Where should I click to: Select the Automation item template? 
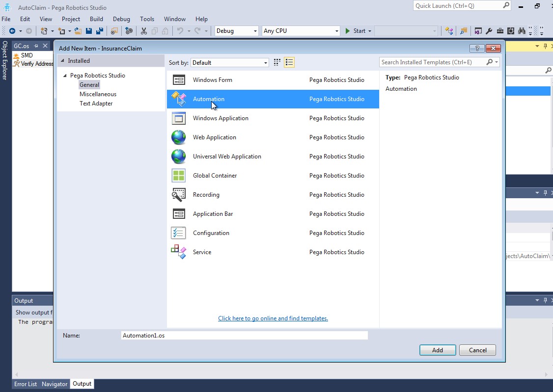point(209,99)
